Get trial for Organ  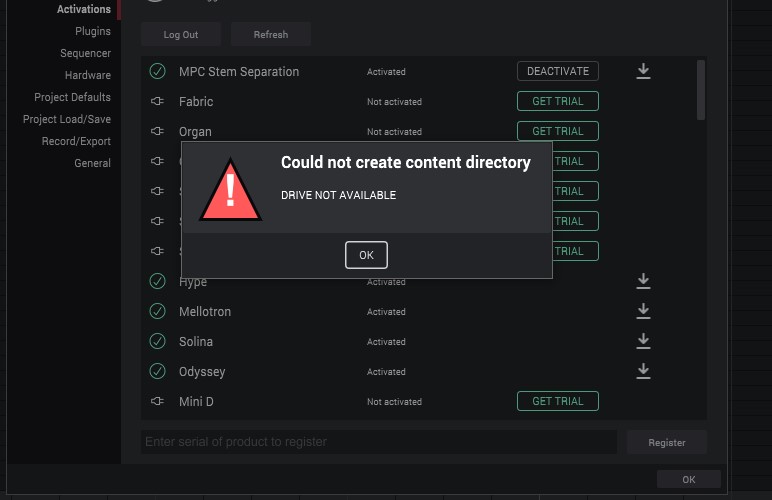[558, 131]
